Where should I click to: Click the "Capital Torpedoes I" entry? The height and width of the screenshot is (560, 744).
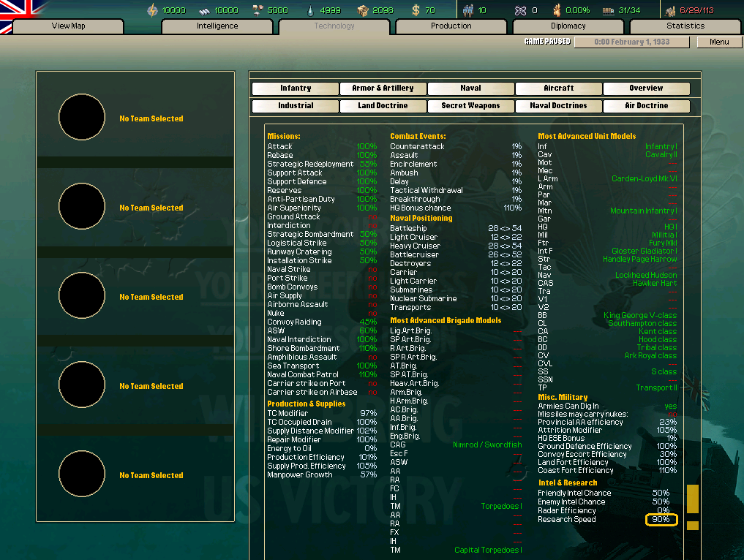click(488, 550)
